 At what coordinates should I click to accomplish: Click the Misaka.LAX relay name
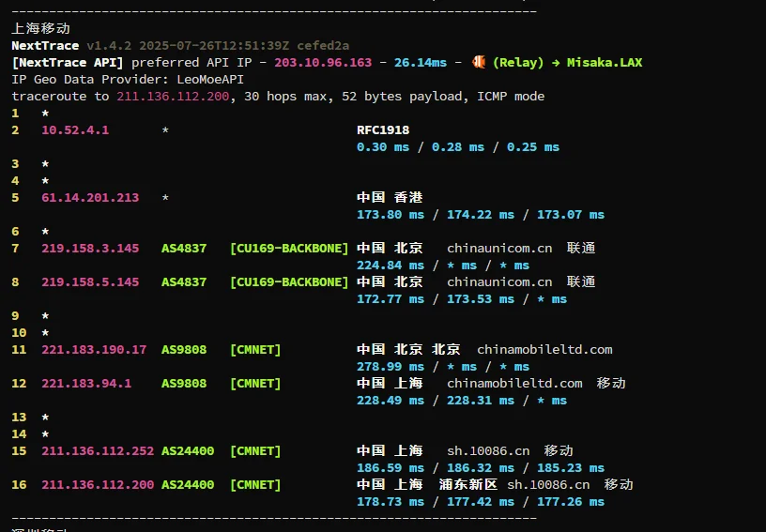coord(605,63)
